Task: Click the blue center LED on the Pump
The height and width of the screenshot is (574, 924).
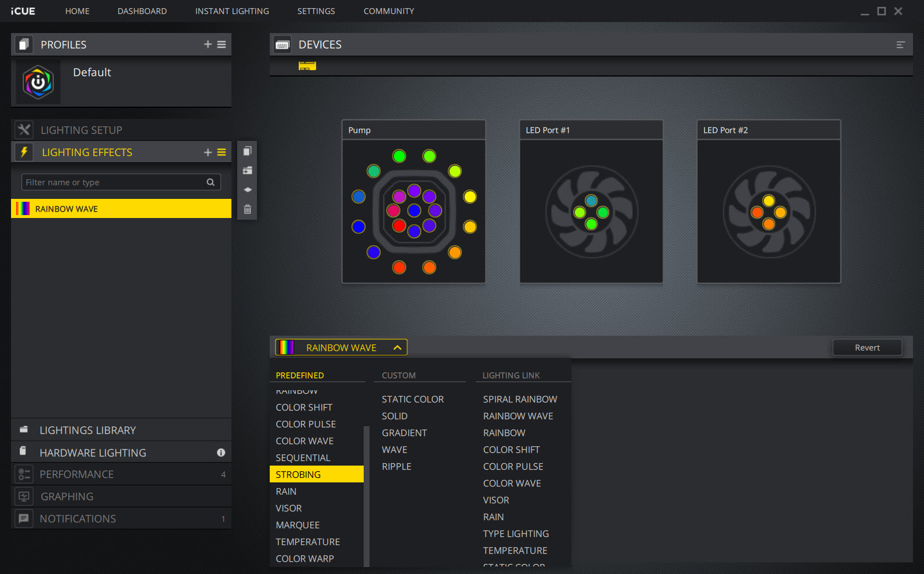Action: (414, 210)
